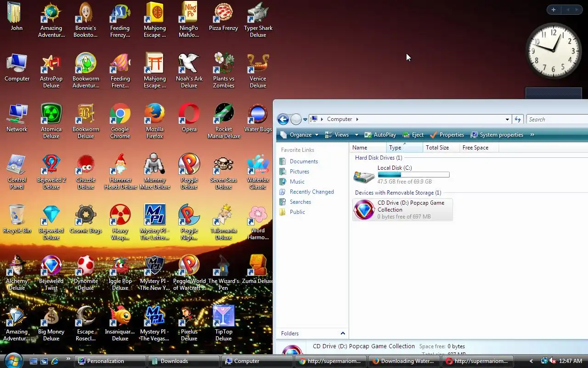Sort by the Free Space column
This screenshot has height=368, width=588.
(479, 148)
